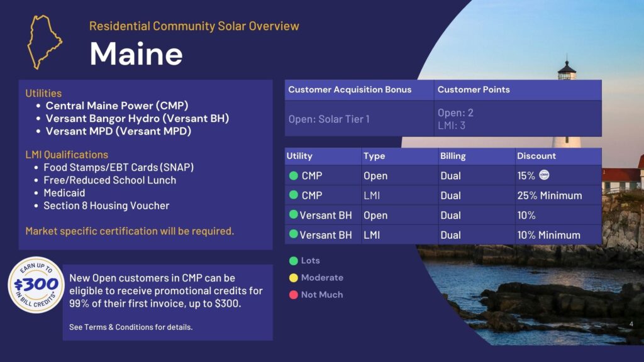The height and width of the screenshot is (362, 644).
Task: Click green dot in CMP Open row
Action: pyautogui.click(x=293, y=176)
